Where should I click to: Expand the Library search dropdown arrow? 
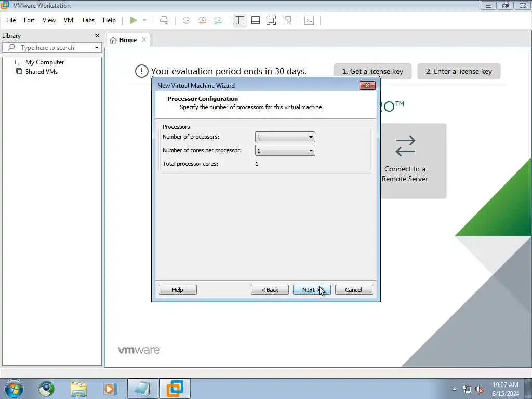point(97,48)
